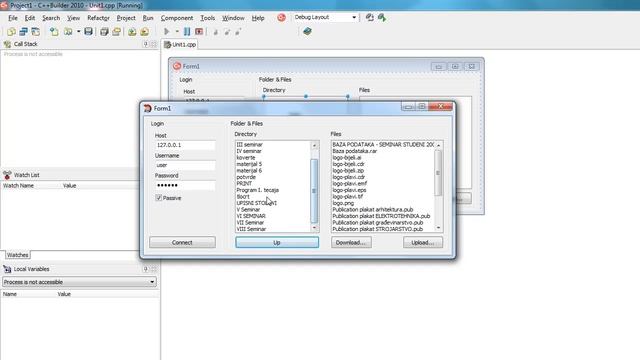The width and height of the screenshot is (640, 360).
Task: Switch to the Unit1.cpp tab
Action: 180,44
